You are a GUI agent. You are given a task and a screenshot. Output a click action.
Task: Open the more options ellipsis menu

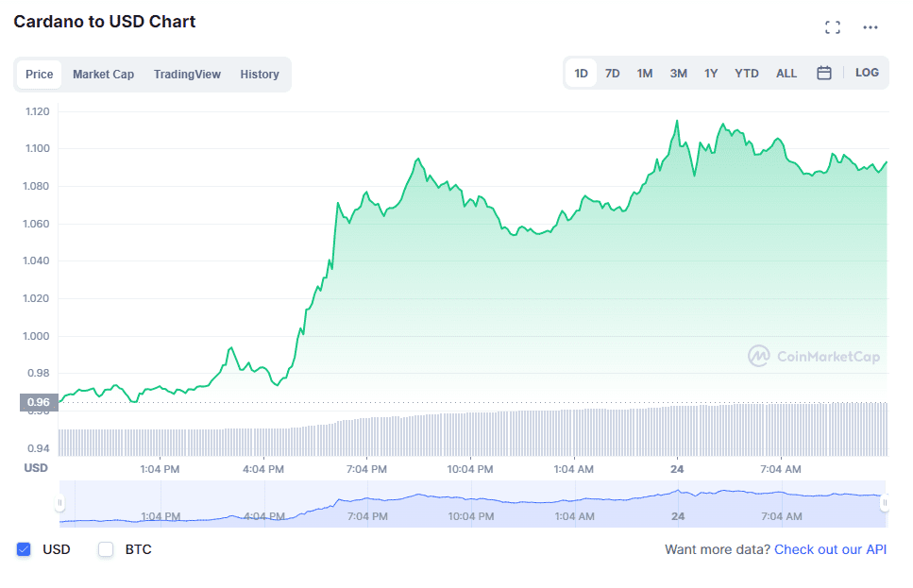click(870, 26)
